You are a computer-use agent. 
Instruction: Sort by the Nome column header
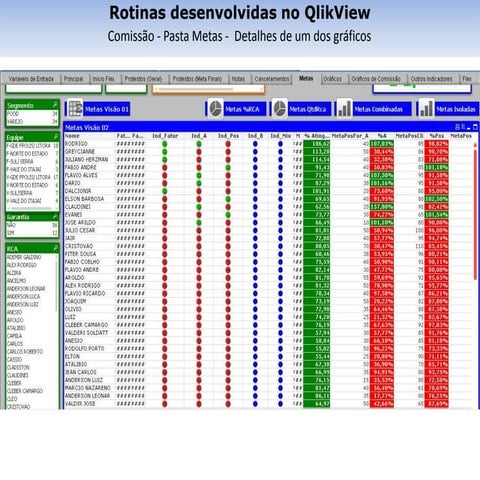coord(72,136)
